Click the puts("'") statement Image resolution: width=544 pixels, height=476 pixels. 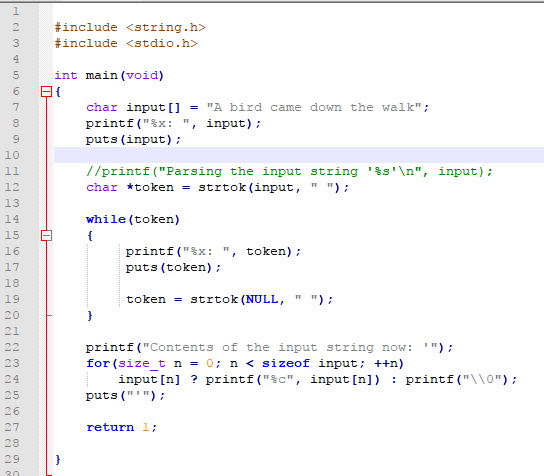pyautogui.click(x=125, y=396)
